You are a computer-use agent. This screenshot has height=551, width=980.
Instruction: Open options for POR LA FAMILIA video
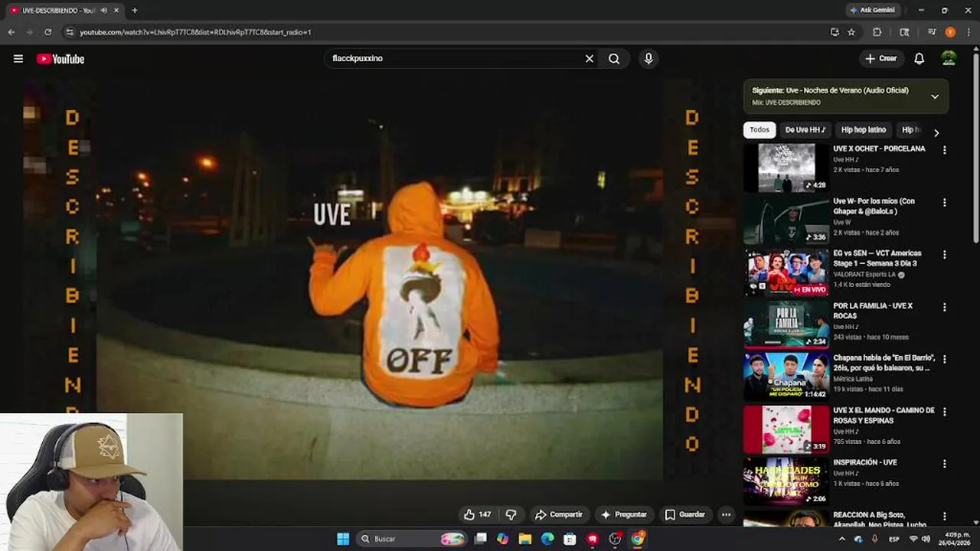point(944,308)
